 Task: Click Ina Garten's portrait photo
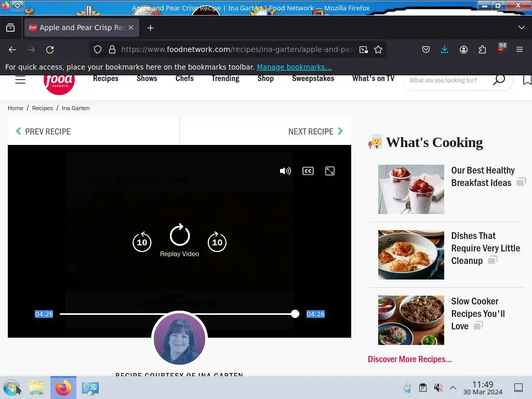[x=179, y=339]
